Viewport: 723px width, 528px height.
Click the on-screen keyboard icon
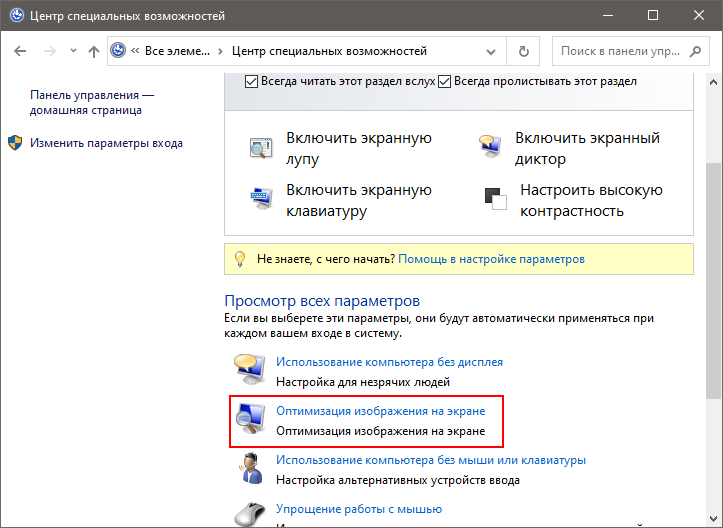pos(260,200)
